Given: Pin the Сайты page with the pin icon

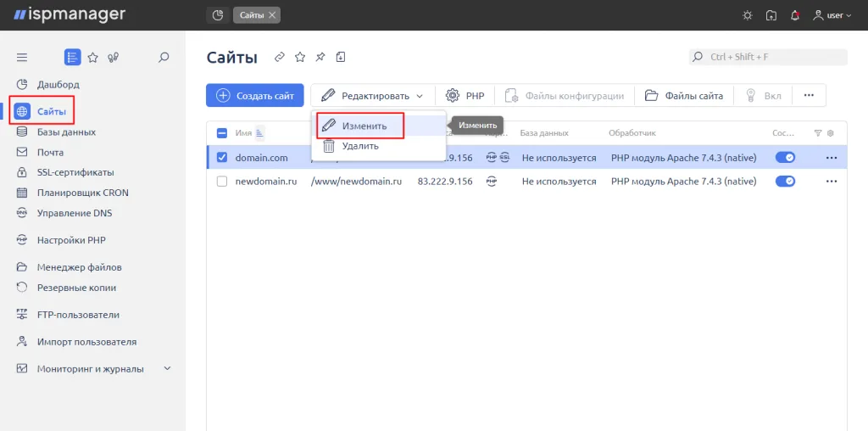Looking at the screenshot, I should tap(320, 57).
